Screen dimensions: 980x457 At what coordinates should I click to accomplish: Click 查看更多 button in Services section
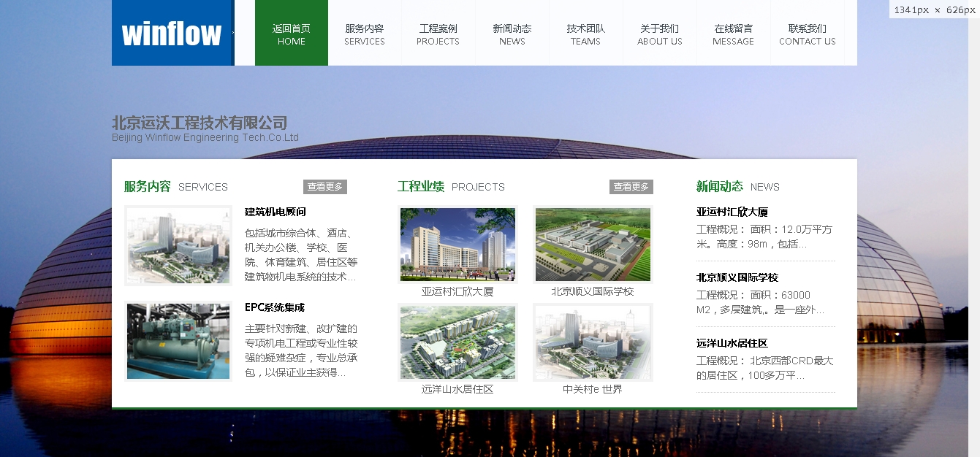324,187
